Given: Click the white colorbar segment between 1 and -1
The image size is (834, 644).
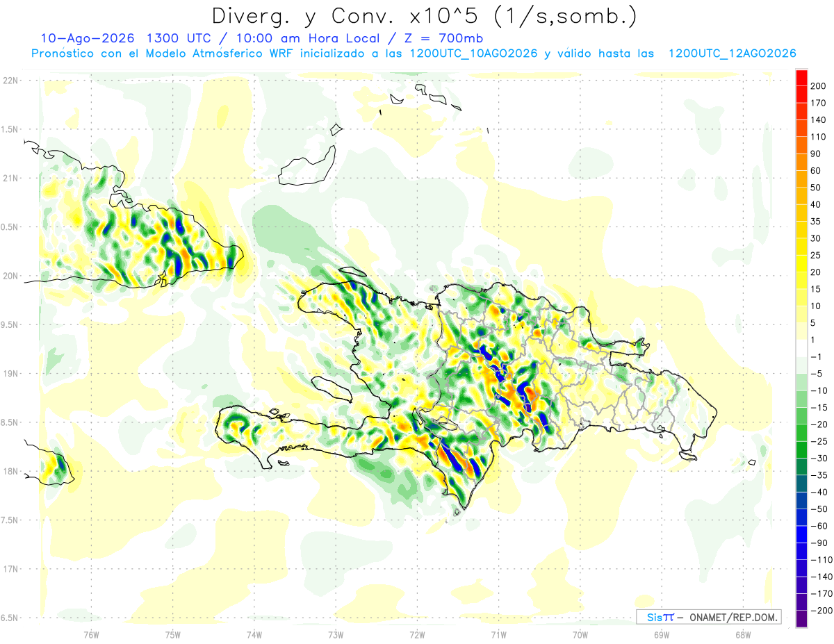Looking at the screenshot, I should 801,348.
